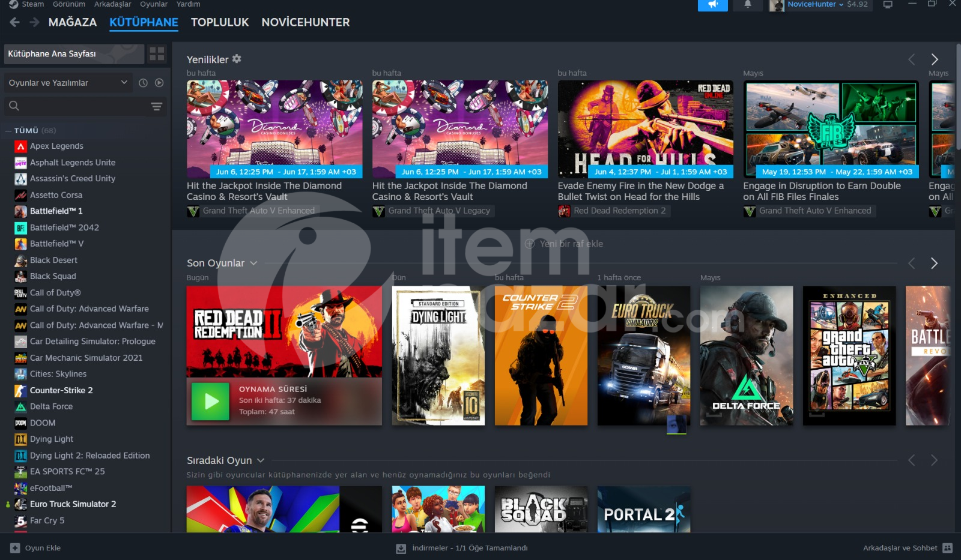This screenshot has height=560, width=961.
Task: Click Battlefield 2042 icon in list
Action: [x=20, y=227]
